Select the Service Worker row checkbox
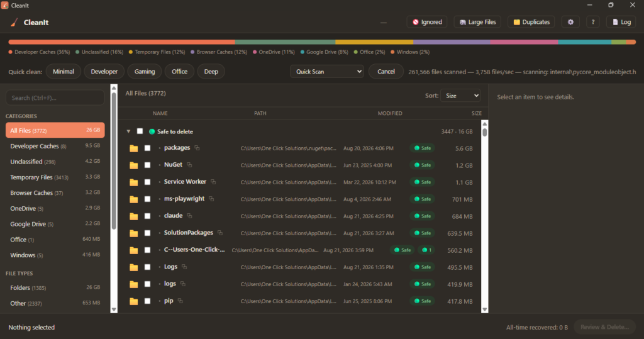This screenshot has width=644, height=339. [147, 182]
